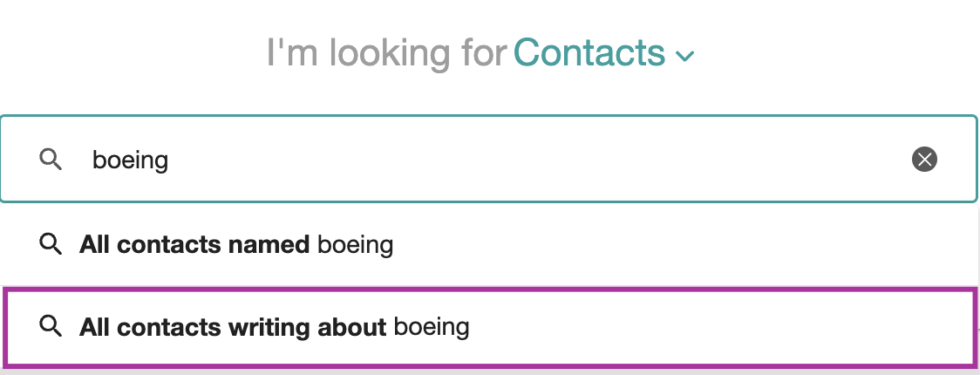Clear the search text with the X icon
This screenshot has height=375, width=980.
click(x=924, y=160)
